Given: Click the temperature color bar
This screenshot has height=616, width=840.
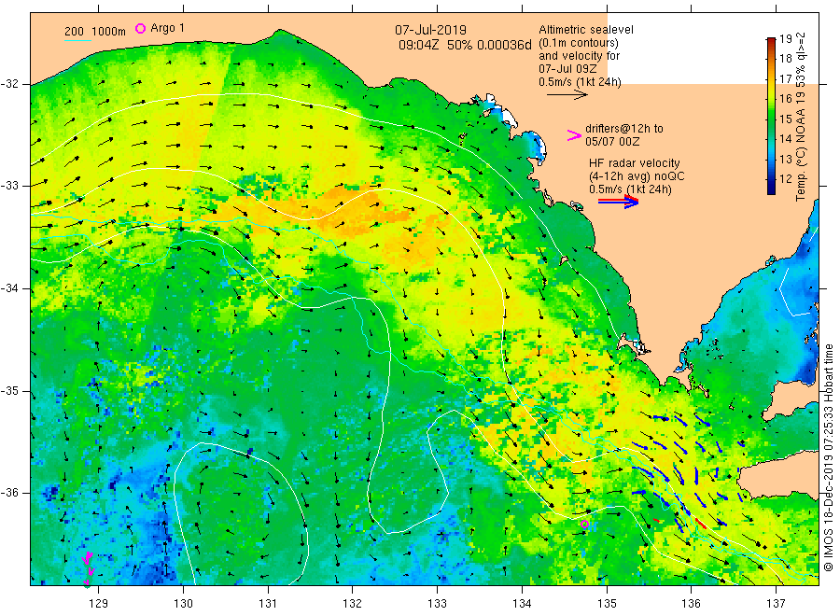Looking at the screenshot, I should 771,116.
